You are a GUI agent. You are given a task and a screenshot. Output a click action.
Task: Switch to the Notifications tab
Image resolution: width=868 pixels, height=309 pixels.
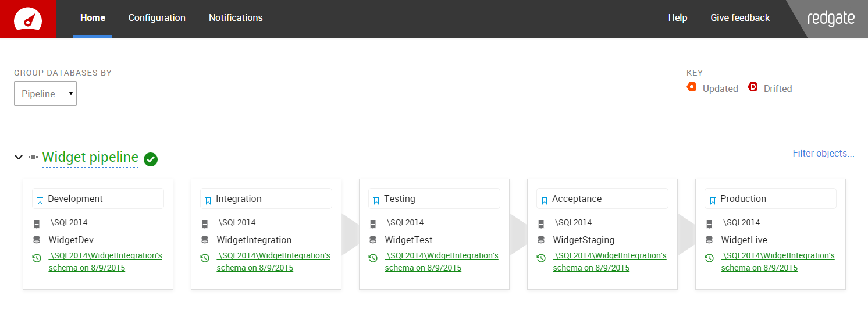click(x=236, y=18)
